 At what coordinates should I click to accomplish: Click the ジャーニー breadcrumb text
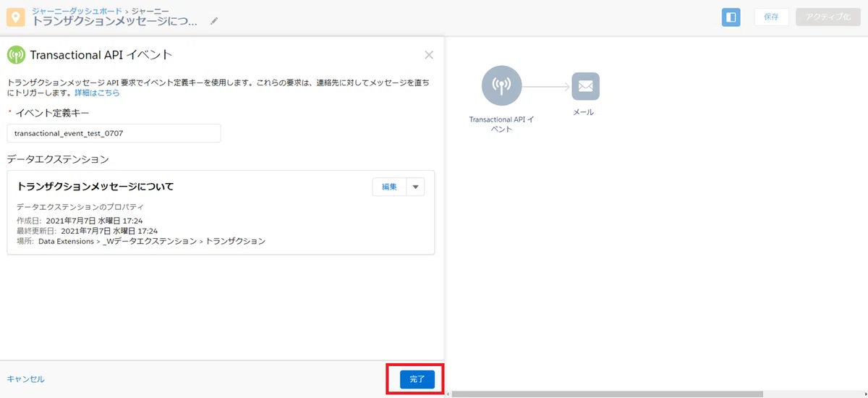tap(150, 10)
